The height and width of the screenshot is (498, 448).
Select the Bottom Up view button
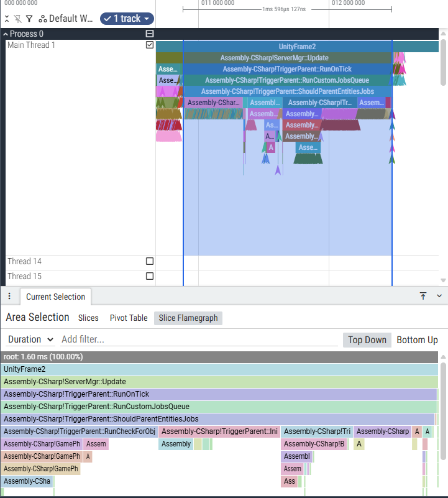(417, 339)
